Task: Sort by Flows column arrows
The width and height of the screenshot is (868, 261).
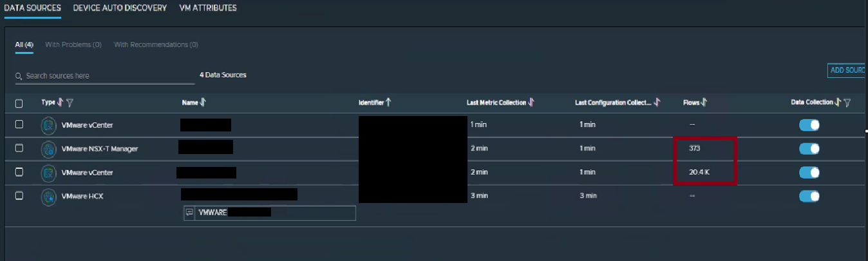Action: point(704,102)
